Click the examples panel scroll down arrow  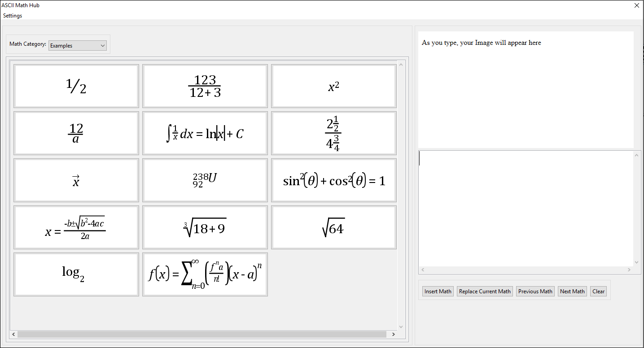[401, 327]
